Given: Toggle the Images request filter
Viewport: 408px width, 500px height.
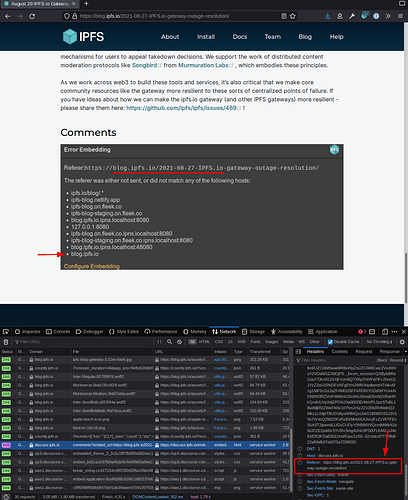Looking at the screenshot, I should pyautogui.click(x=272, y=342).
